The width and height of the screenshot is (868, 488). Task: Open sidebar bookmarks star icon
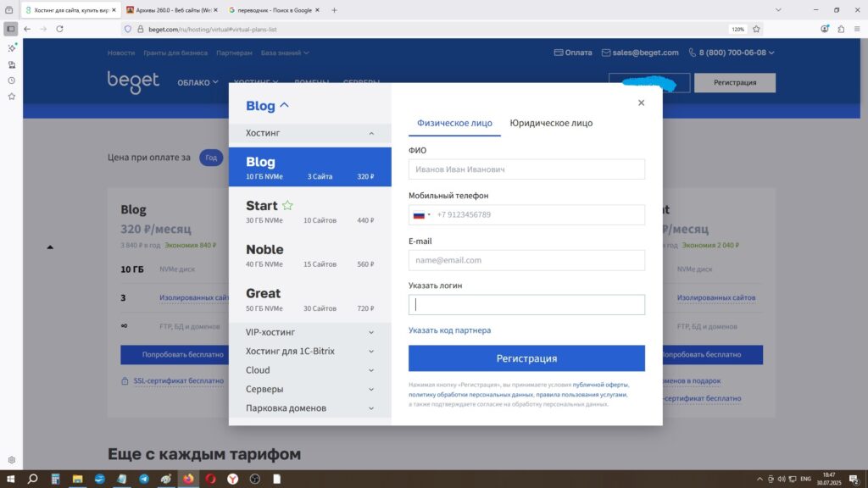tap(12, 97)
